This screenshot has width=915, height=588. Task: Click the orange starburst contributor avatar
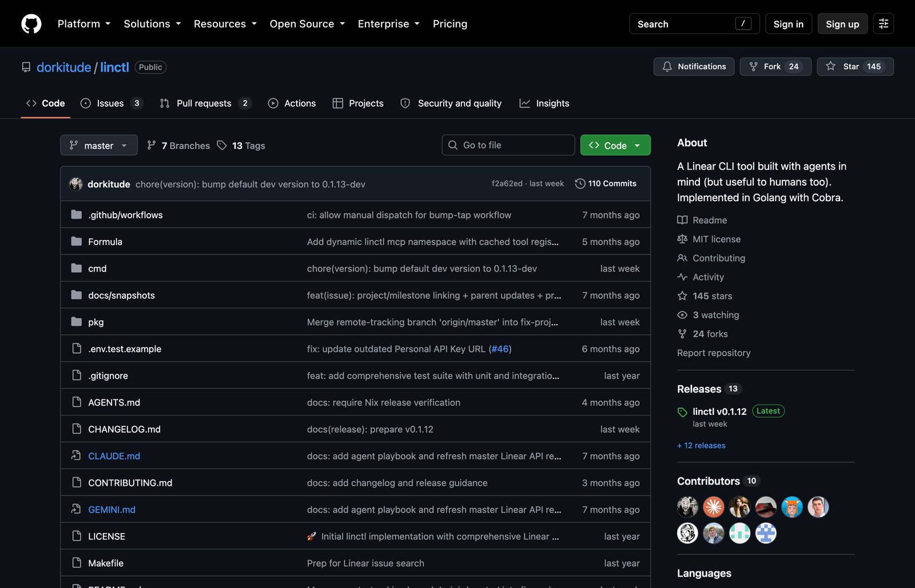pos(713,506)
